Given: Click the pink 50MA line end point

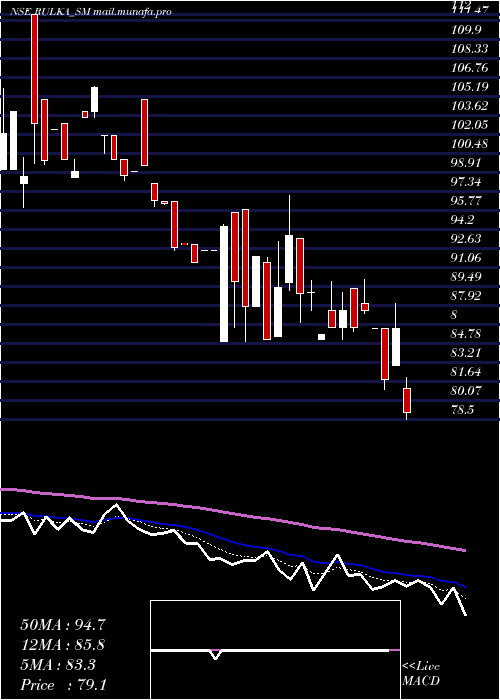Looking at the screenshot, I should [x=465, y=550].
